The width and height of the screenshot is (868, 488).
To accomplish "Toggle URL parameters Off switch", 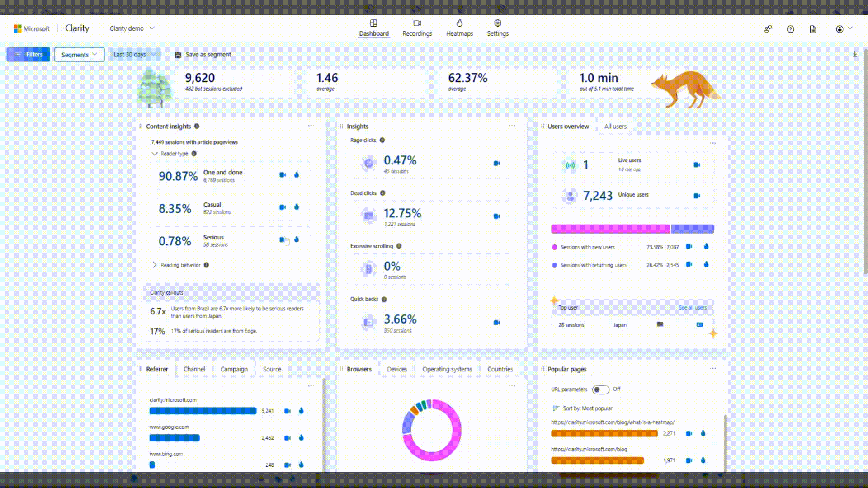I will click(600, 389).
